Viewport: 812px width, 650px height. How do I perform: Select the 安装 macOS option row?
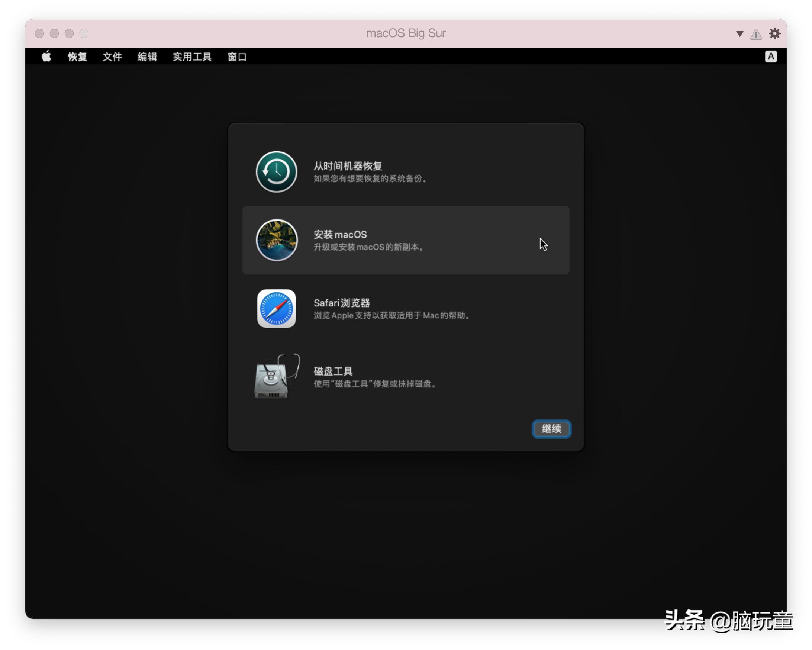[406, 240]
